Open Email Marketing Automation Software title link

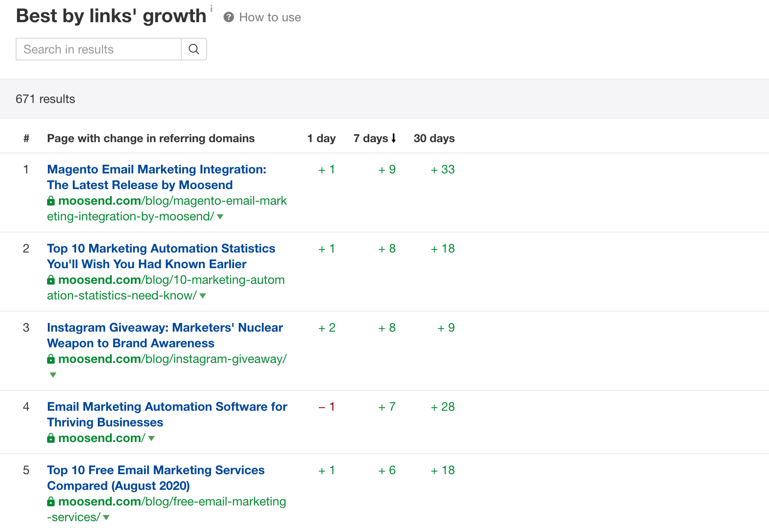tap(167, 414)
